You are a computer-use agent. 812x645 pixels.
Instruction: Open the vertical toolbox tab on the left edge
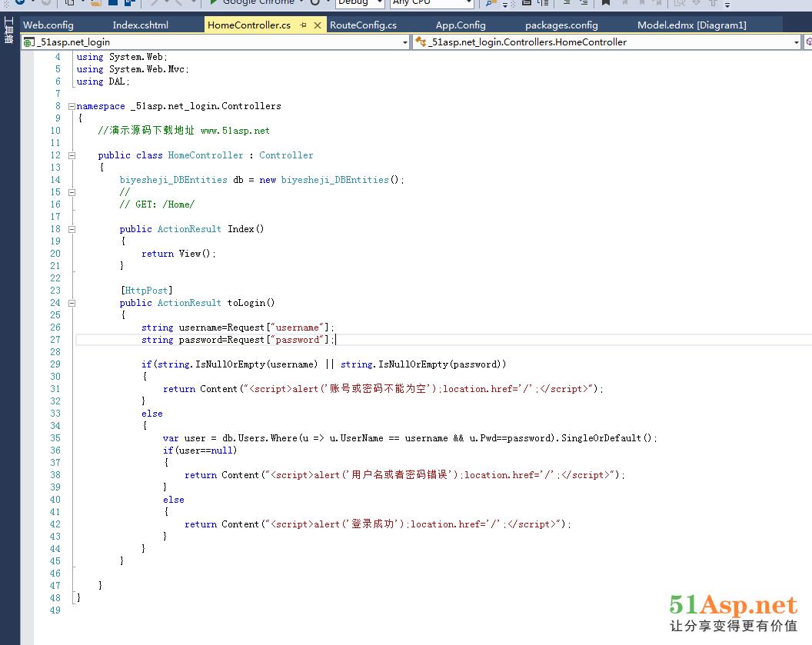(x=8, y=29)
